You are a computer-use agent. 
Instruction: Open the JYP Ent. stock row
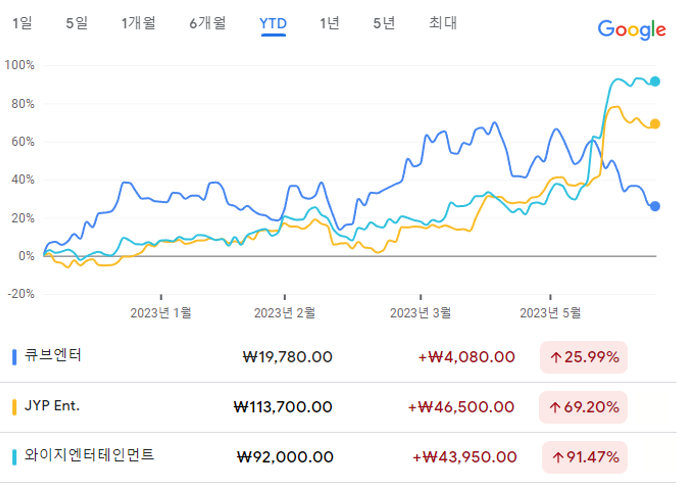pyautogui.click(x=51, y=406)
